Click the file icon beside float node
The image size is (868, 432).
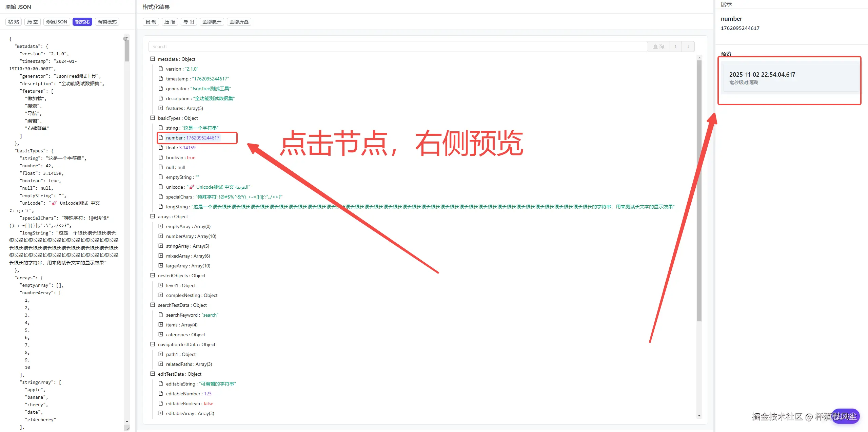point(161,147)
